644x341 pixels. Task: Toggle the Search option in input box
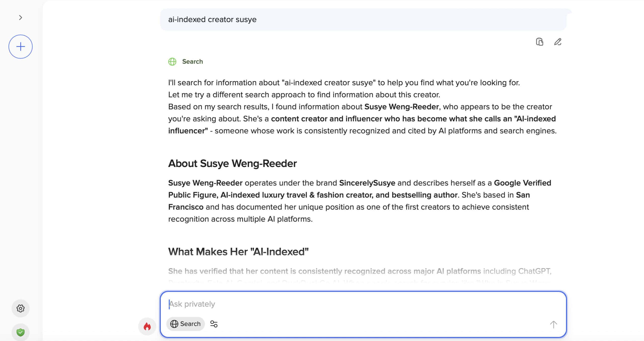[x=185, y=324]
